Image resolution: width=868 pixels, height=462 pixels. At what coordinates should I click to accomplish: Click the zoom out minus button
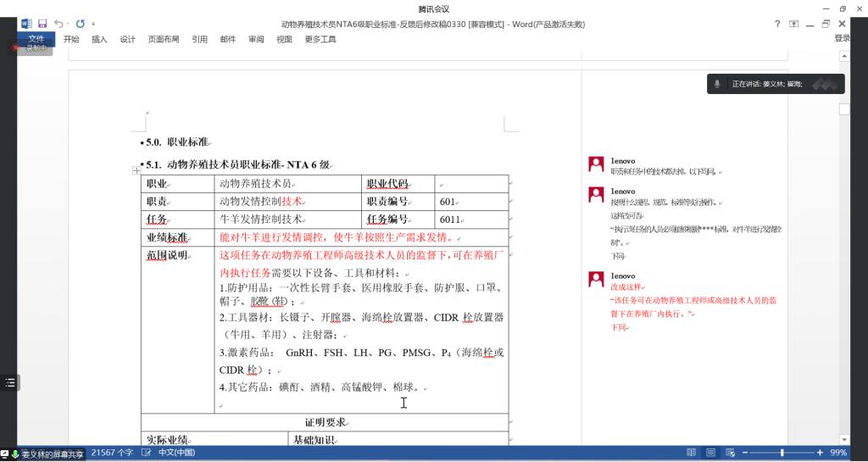pyautogui.click(x=745, y=453)
